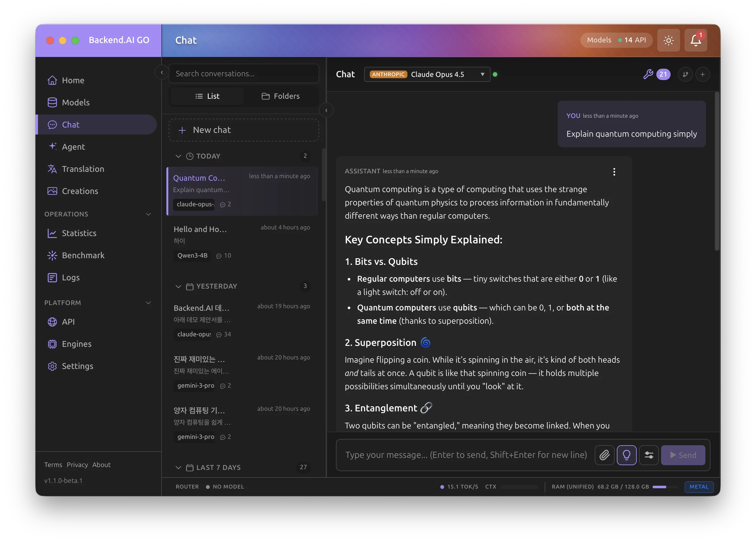Open the Statistics page
Image resolution: width=756 pixels, height=543 pixels.
click(x=79, y=233)
